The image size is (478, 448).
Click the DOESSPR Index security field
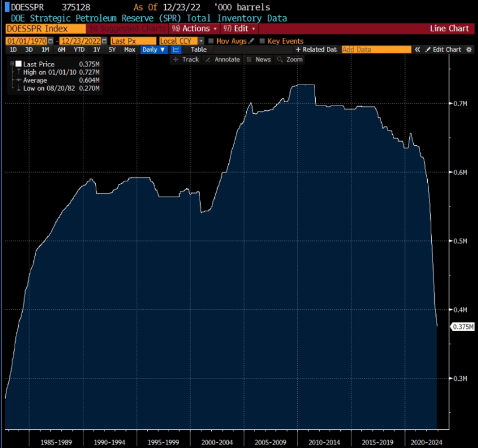tap(46, 29)
